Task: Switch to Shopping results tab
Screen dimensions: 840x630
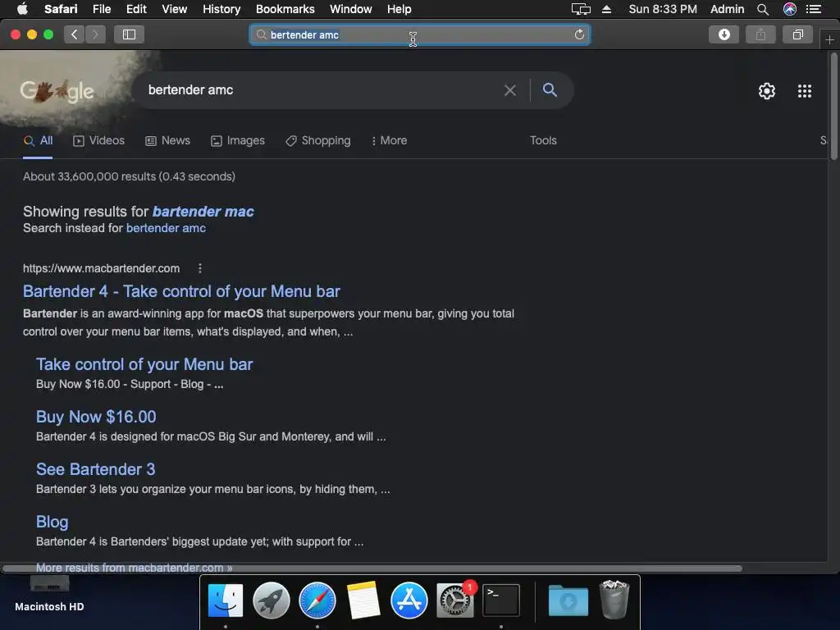Action: [318, 141]
